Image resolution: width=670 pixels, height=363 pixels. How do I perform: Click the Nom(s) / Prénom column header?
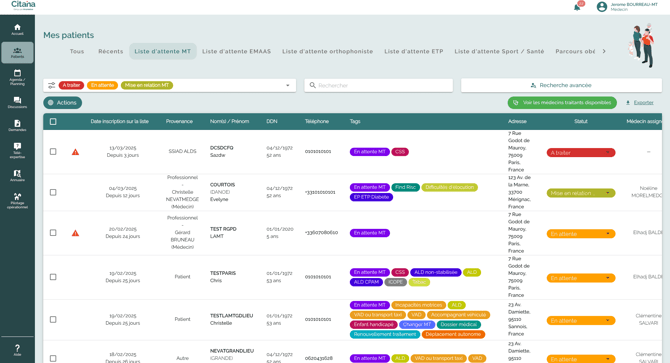click(229, 122)
